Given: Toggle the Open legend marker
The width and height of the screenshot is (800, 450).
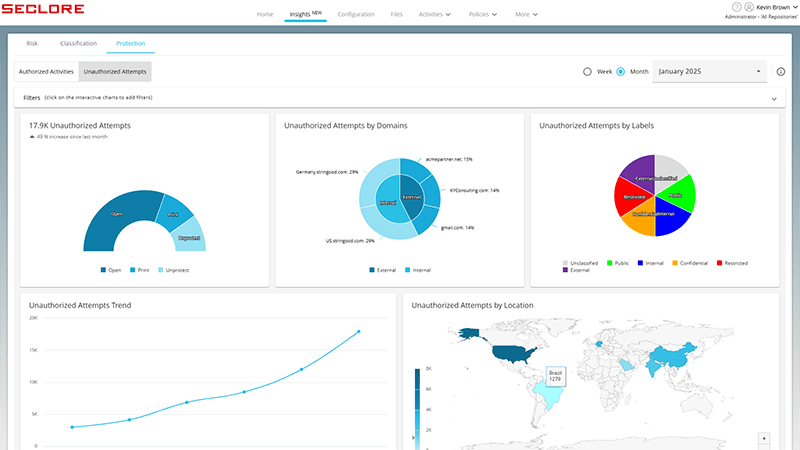Looking at the screenshot, I should [103, 270].
